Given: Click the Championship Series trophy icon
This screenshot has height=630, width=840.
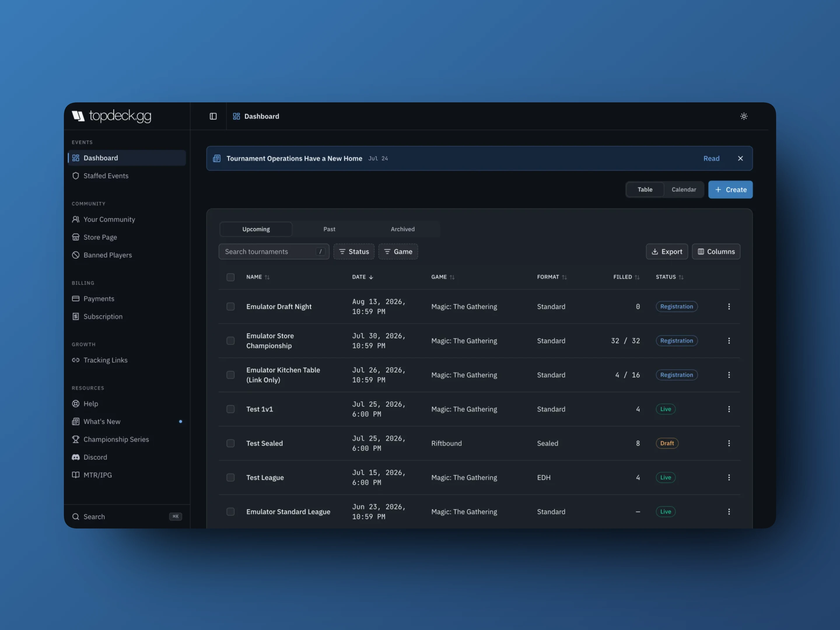Looking at the screenshot, I should [76, 439].
